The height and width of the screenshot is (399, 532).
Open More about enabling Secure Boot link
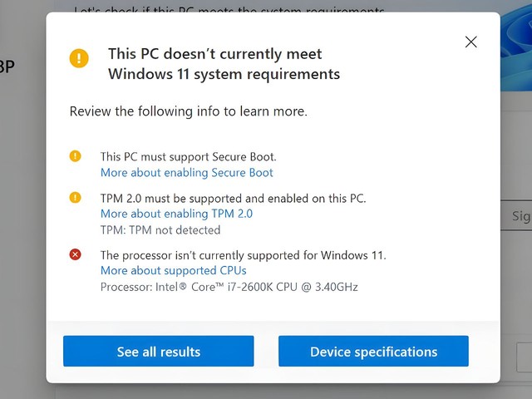click(186, 173)
